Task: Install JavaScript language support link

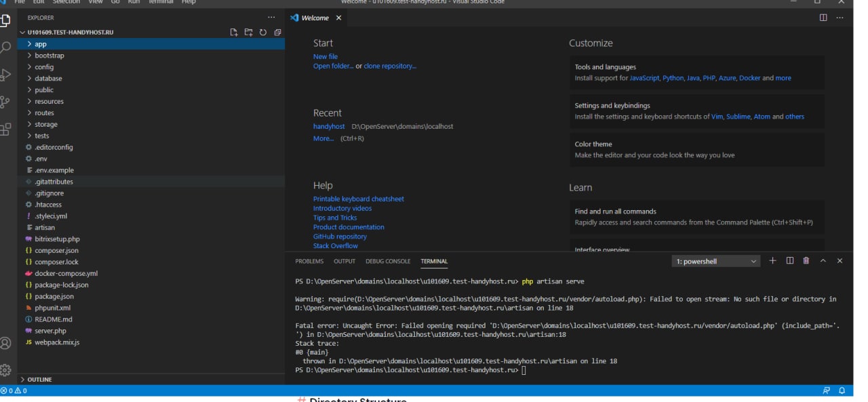Action: 644,78
